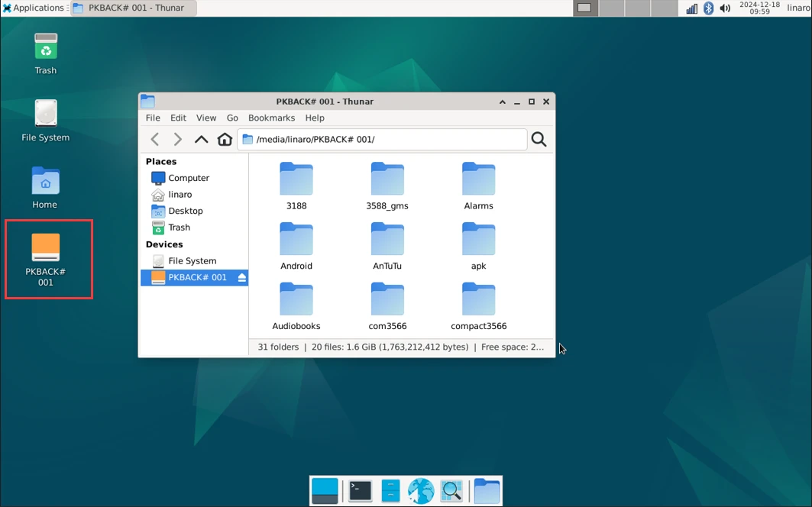Open Thunar window menu icon in titlebar
This screenshot has width=812, height=507.
(x=147, y=101)
